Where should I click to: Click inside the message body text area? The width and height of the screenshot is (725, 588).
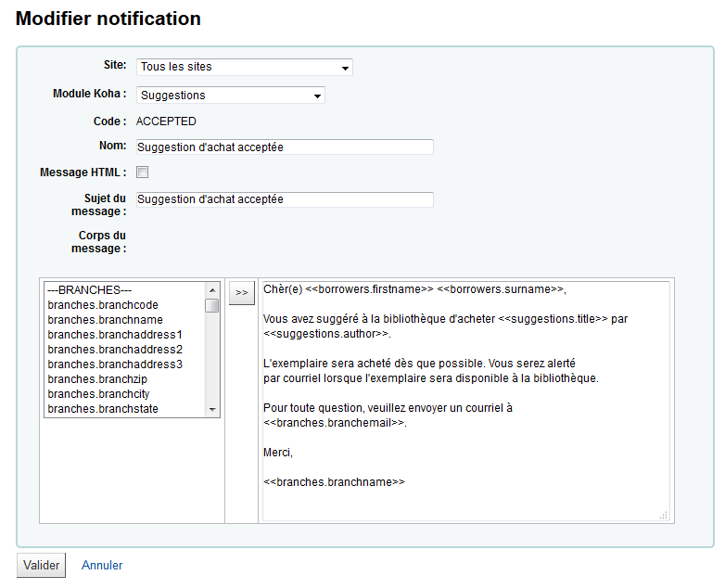pos(466,401)
